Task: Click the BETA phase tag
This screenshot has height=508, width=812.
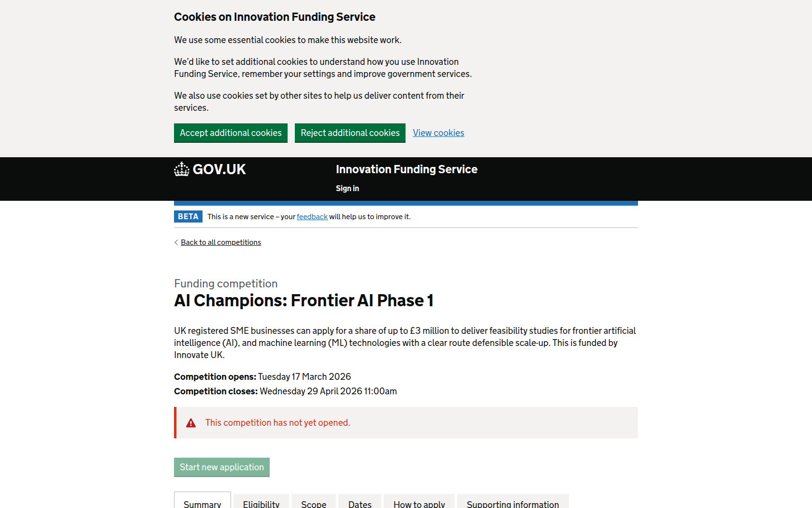Action: (188, 217)
